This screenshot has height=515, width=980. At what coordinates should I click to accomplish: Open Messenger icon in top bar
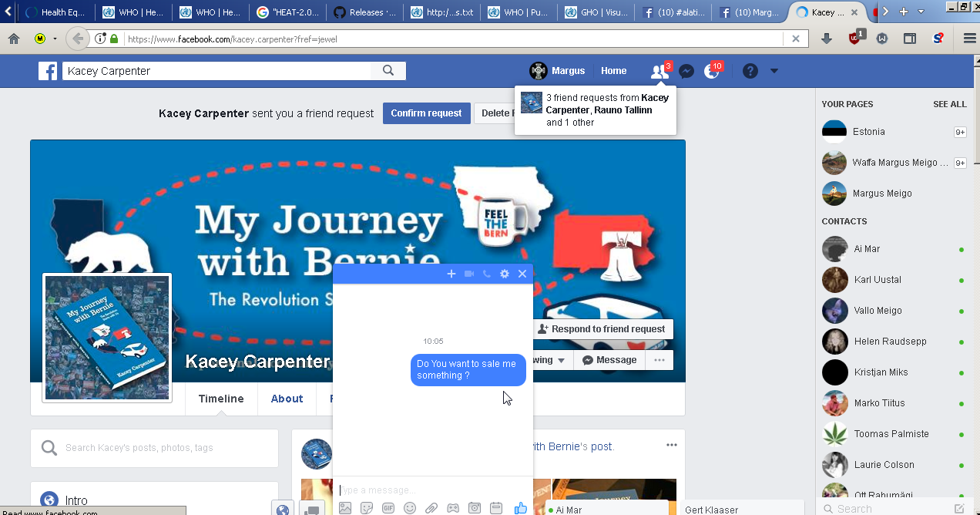pyautogui.click(x=686, y=72)
